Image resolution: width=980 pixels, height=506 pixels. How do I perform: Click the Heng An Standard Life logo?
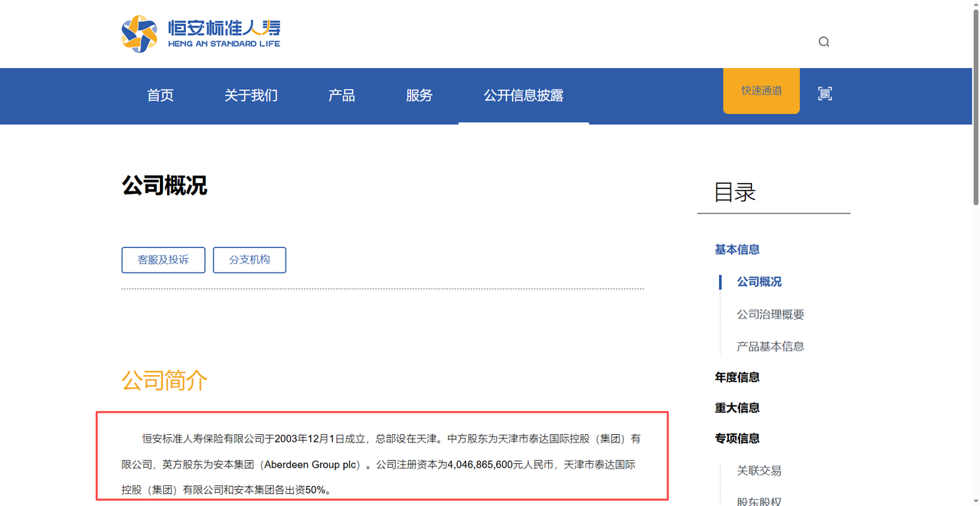(201, 34)
